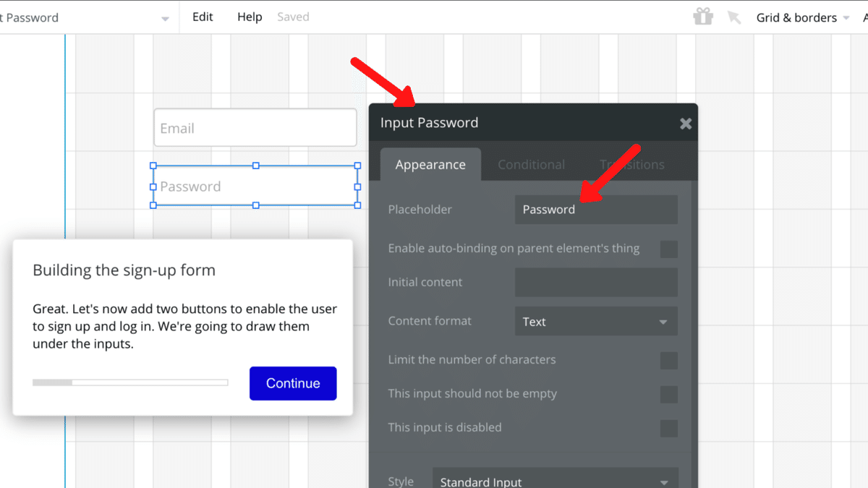Click the Placeholder text field
The height and width of the screenshot is (488, 868).
596,210
